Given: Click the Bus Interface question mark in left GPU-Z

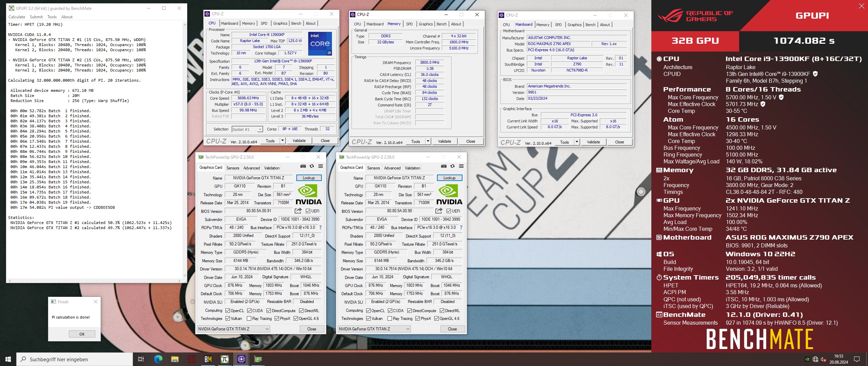Looking at the screenshot, I should coord(320,227).
